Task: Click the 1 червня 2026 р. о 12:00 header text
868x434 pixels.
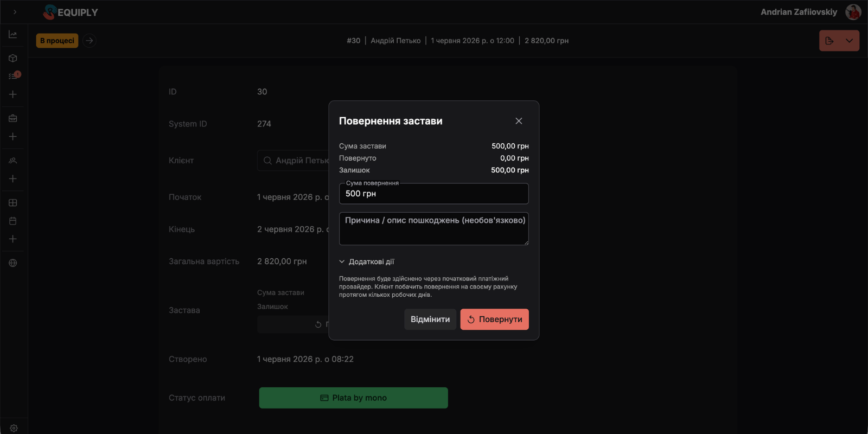Action: tap(473, 41)
